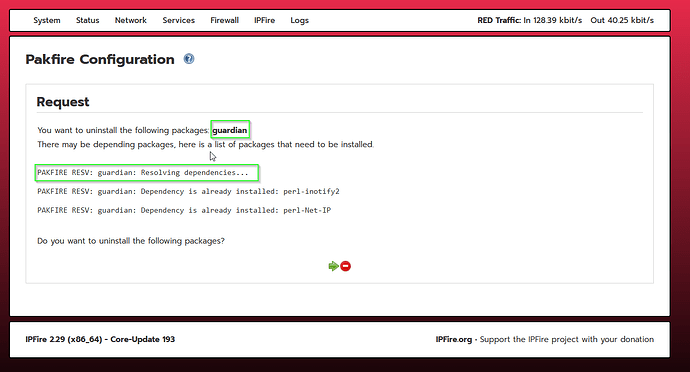690x372 pixels.
Task: Click the Out 40.25 kbit/s value
Action: coord(622,20)
